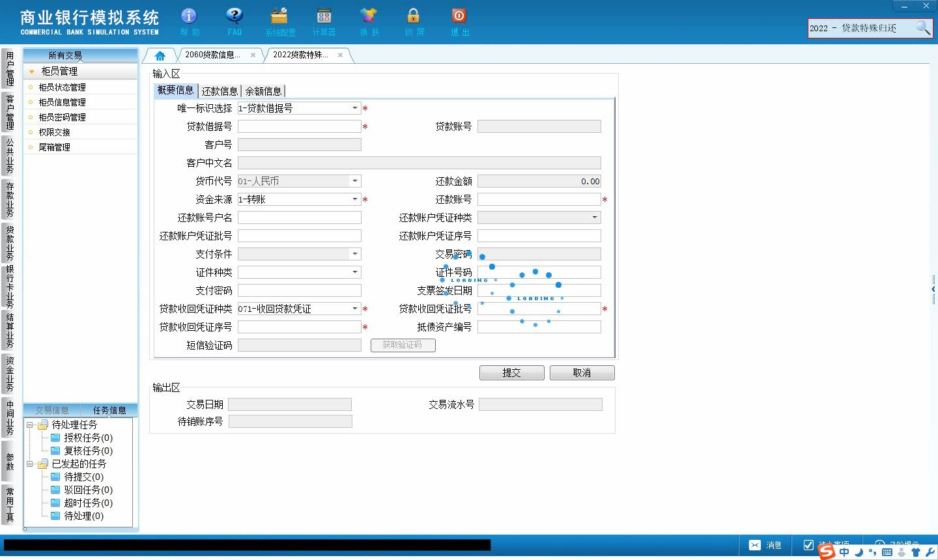
Task: Toggle the punctuation mode icon
Action: click(872, 553)
